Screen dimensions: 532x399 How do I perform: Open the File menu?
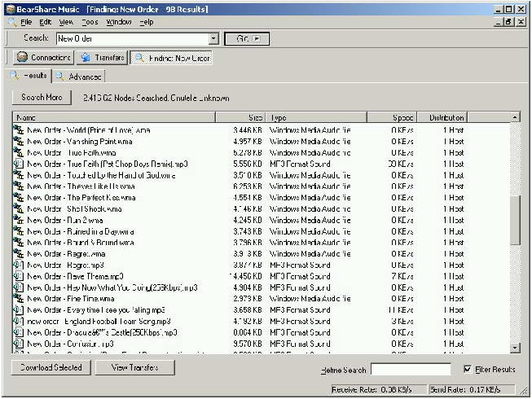point(26,22)
